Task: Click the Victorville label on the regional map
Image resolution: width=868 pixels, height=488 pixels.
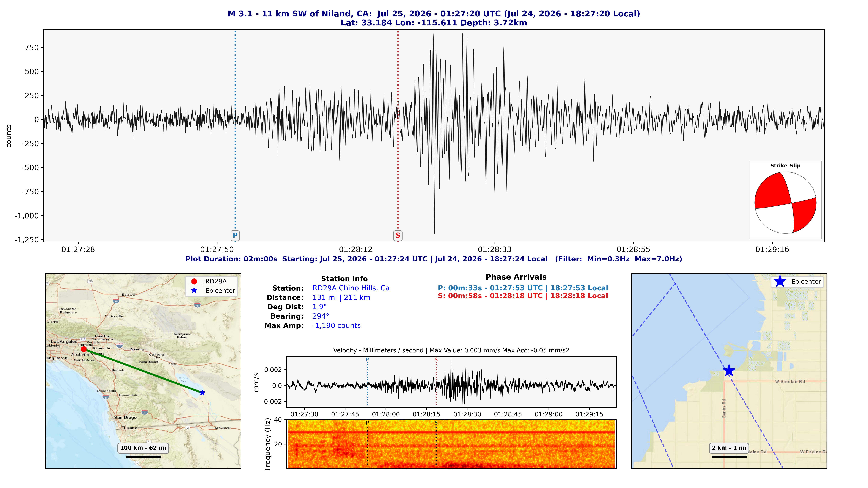Action: point(114,317)
